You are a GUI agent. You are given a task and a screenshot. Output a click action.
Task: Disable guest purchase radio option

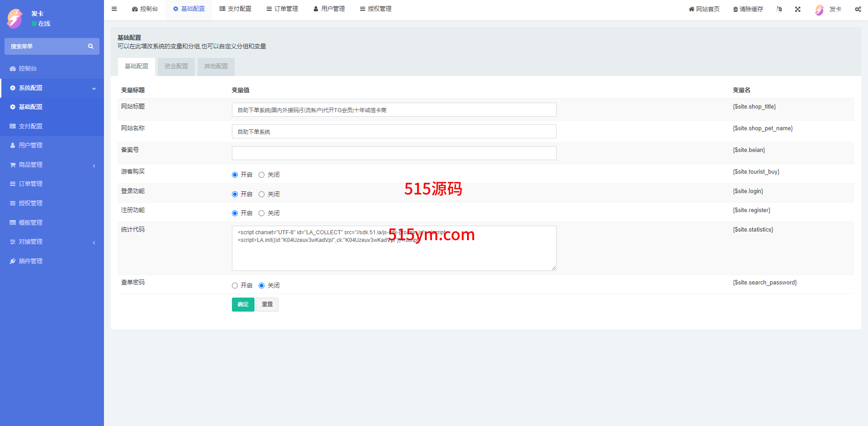[x=261, y=175]
